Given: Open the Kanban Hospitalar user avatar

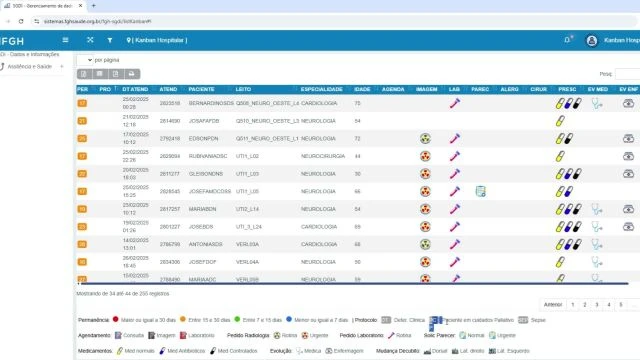Looking at the screenshot, I should click(x=591, y=40).
